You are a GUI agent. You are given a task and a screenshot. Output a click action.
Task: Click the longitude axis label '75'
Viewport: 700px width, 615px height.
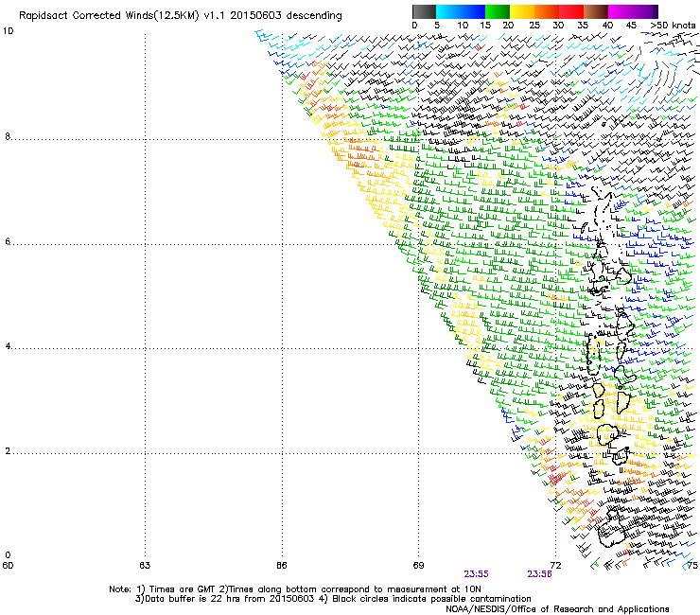(x=692, y=566)
